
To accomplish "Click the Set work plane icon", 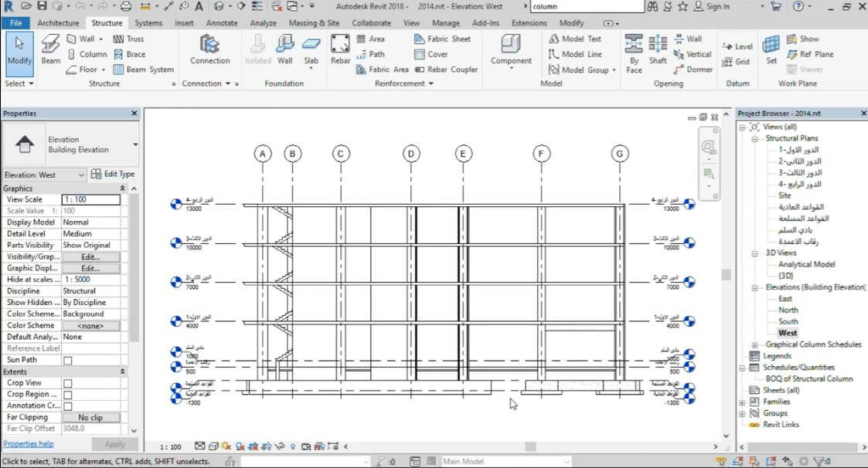I will click(x=771, y=49).
